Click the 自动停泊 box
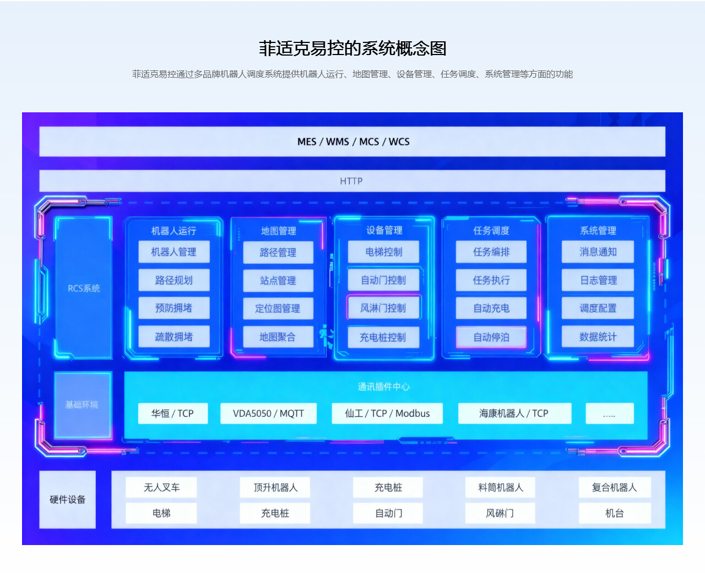This screenshot has height=588, width=705. 491,337
